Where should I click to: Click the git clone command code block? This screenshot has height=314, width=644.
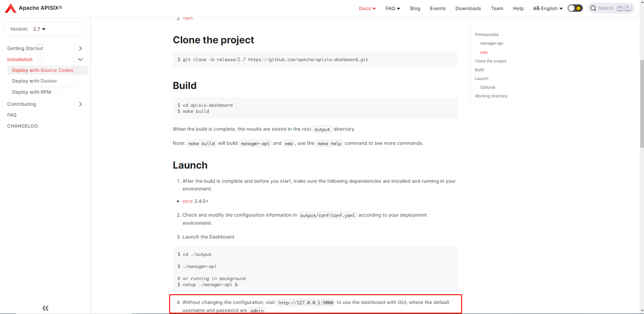(x=315, y=59)
